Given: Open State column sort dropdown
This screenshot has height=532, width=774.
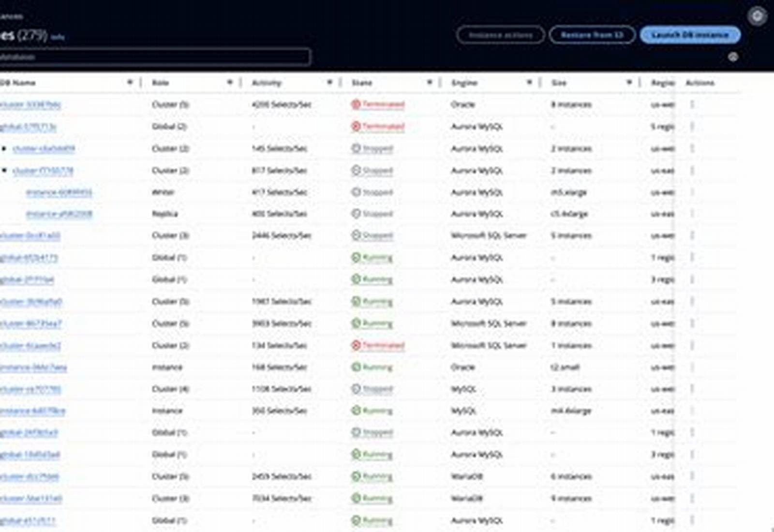Looking at the screenshot, I should (429, 82).
